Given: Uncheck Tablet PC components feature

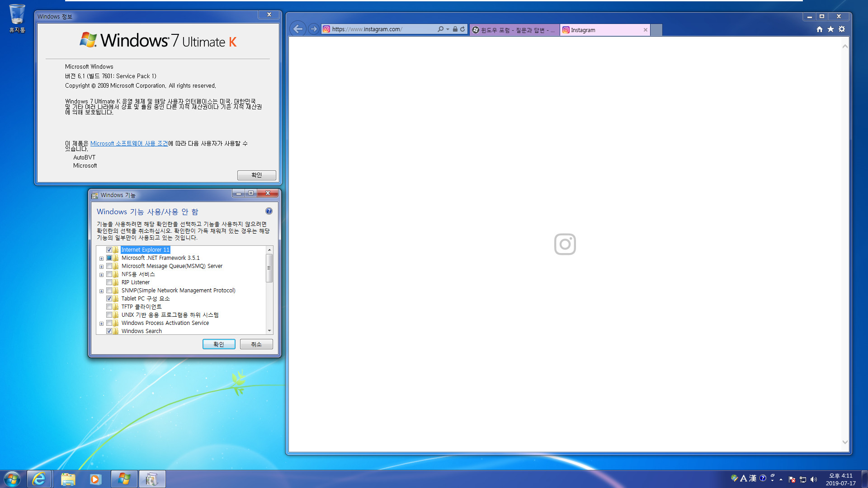Looking at the screenshot, I should (109, 299).
